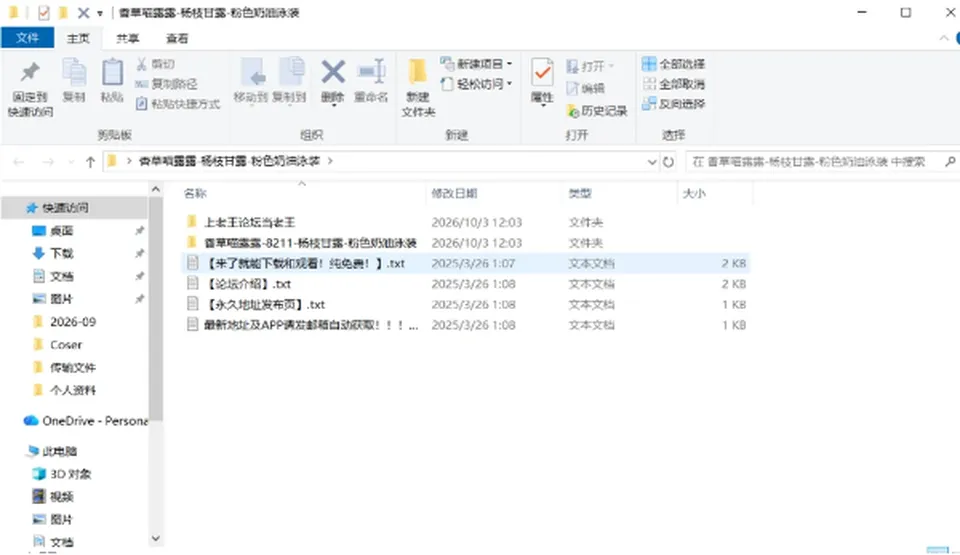Viewport: 960px width, 555px height.
Task: Open the quick access toolbar customize dropdown
Action: coord(100,13)
